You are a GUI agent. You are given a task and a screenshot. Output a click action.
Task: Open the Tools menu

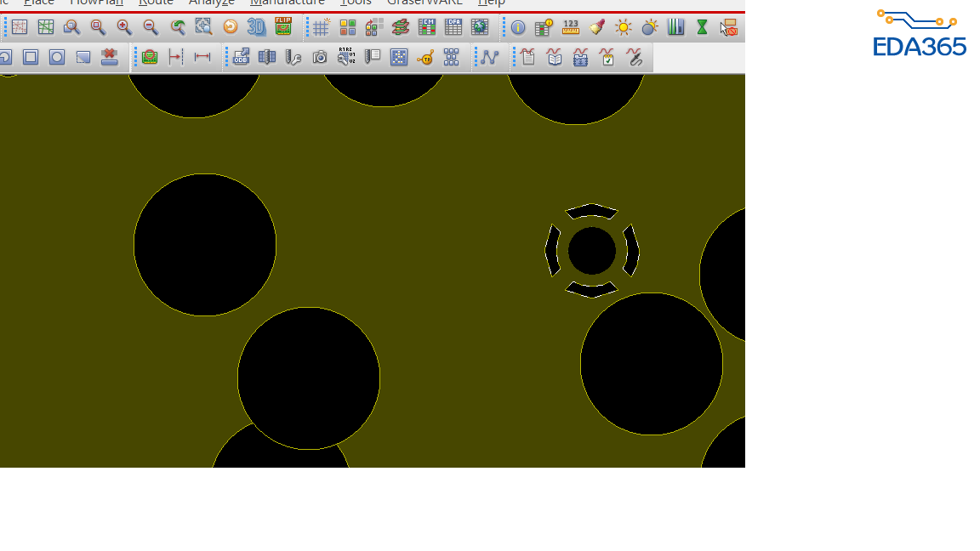[x=356, y=3]
